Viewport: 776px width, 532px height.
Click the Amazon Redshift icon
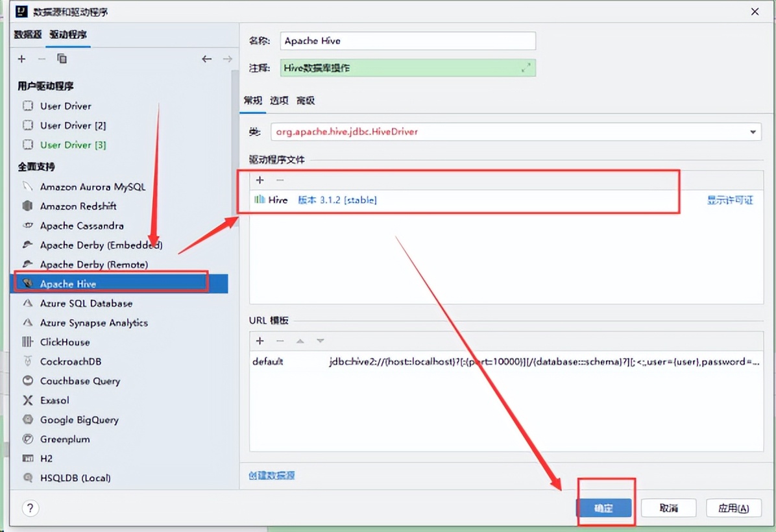28,206
